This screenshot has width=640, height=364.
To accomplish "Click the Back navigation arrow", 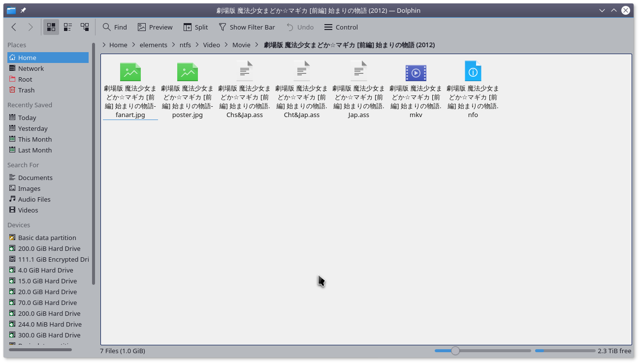I will [x=14, y=27].
